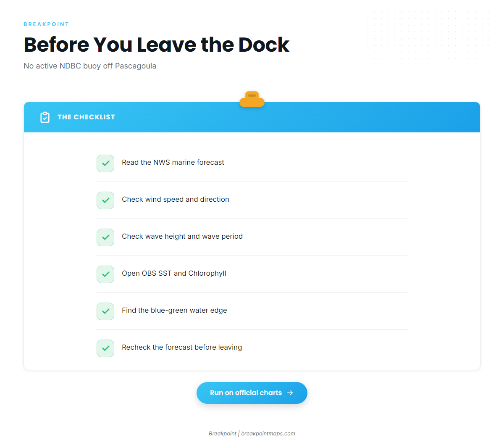Viewport: 504px width, 448px height.
Task: Click Recheck the forecast before leaving text
Action: 182,348
